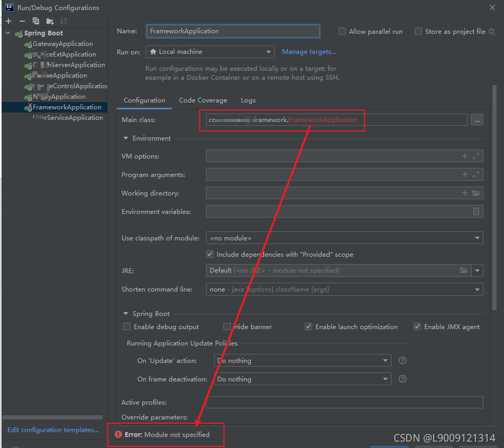Viewport: 504px width, 448px height.
Task: Select GatewayApplication in the tree
Action: (63, 43)
